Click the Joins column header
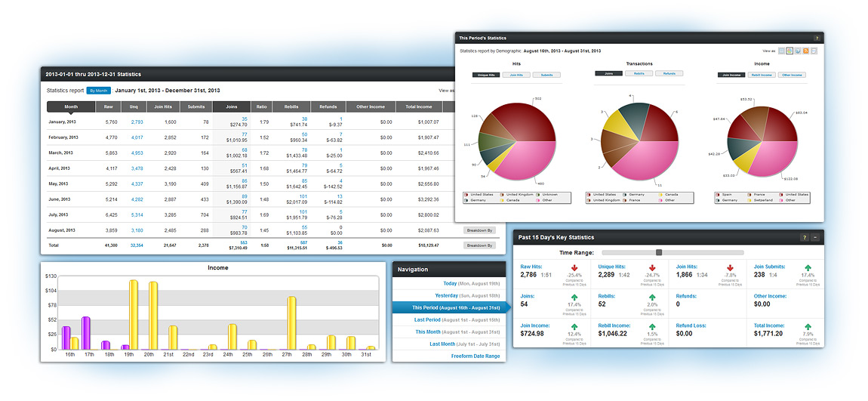 point(232,107)
